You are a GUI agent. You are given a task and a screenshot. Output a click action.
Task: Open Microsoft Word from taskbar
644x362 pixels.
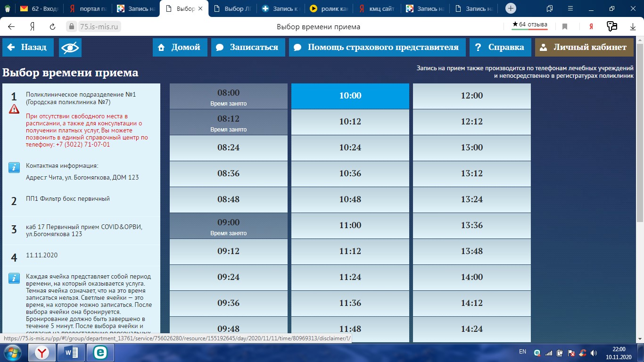(71, 352)
